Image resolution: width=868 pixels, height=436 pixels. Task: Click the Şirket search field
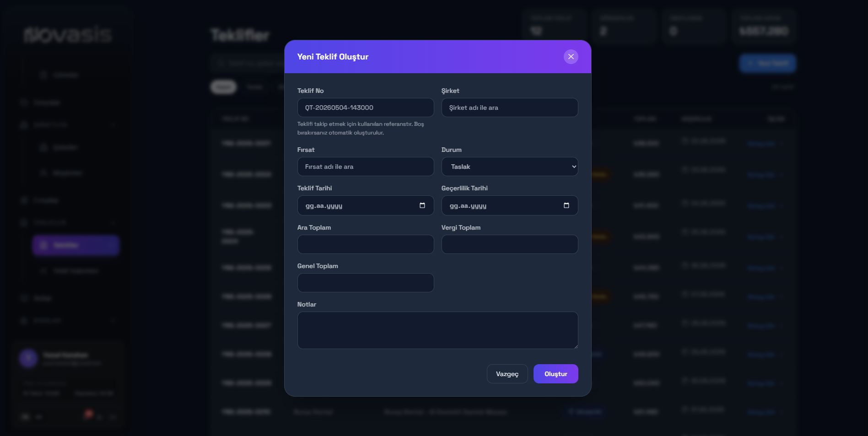click(x=509, y=108)
